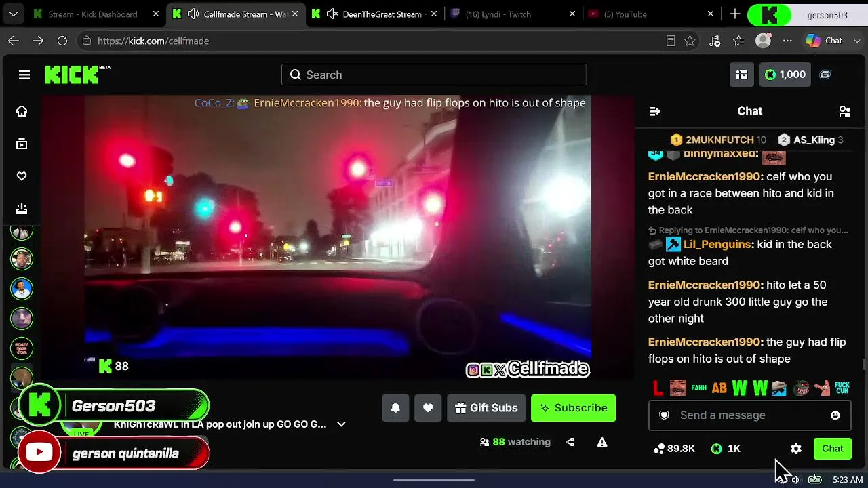868x488 pixels.
Task: Open the 89.8K channel points balance
Action: (674, 449)
